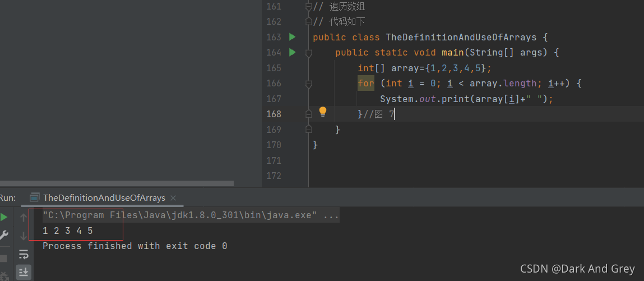Click the horizontal scrollbar of the left panel
This screenshot has width=644, height=281.
[x=117, y=183]
